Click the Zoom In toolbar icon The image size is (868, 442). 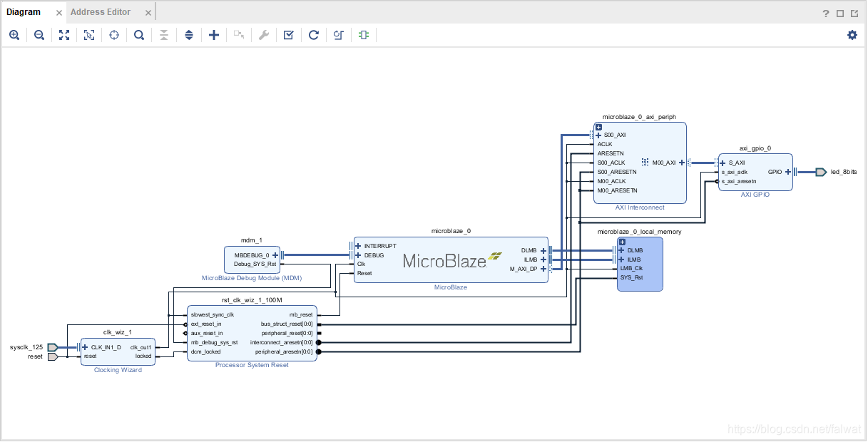pyautogui.click(x=14, y=35)
